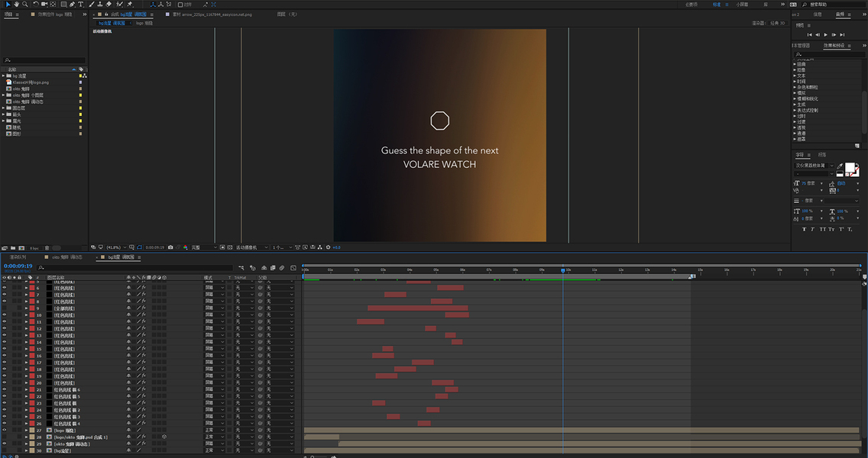Select the Rotation tool

(35, 5)
